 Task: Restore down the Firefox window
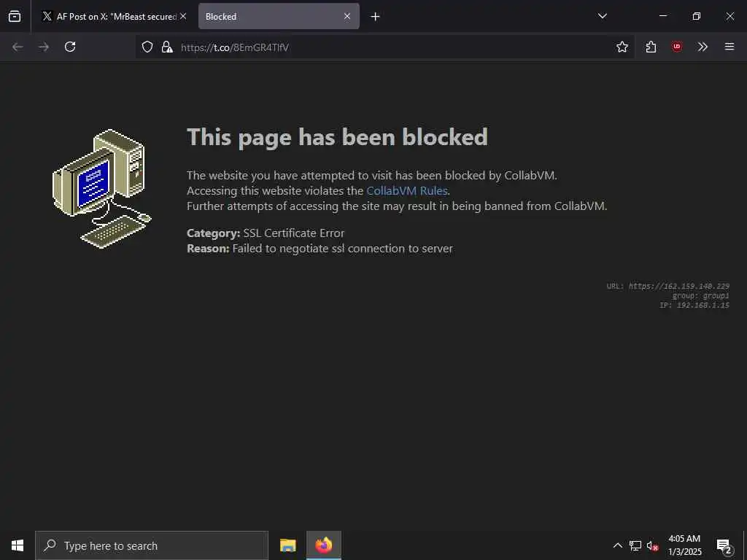point(697,16)
